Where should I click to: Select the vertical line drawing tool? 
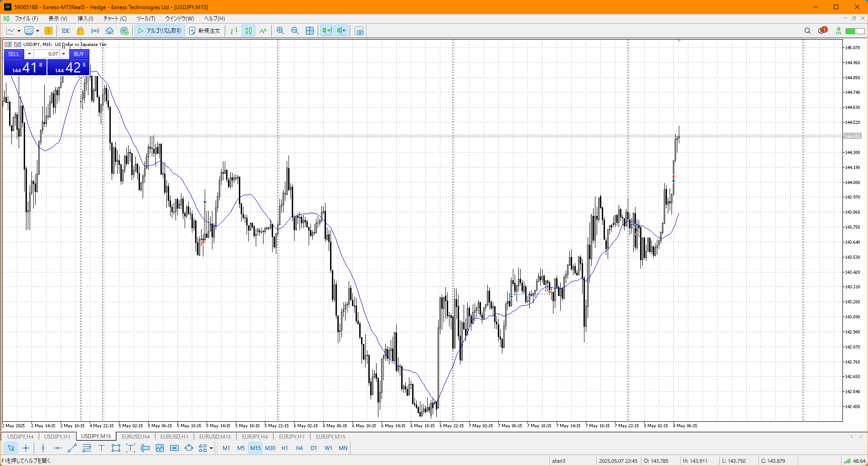[x=43, y=448]
